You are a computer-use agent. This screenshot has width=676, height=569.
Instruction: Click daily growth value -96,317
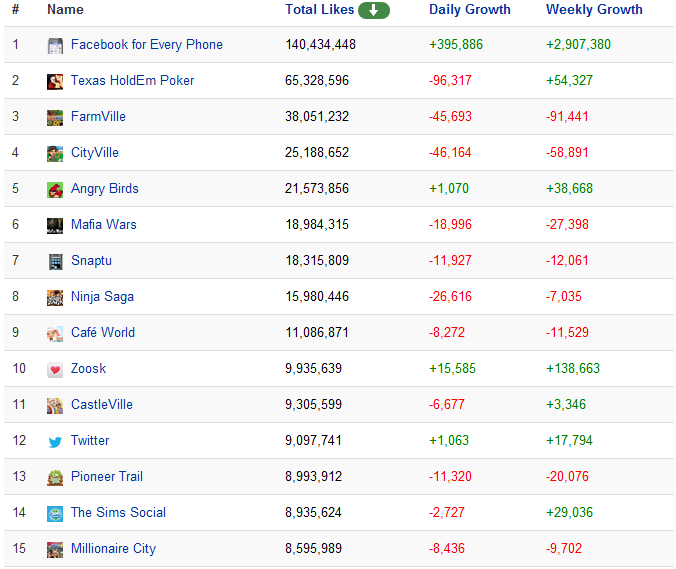click(x=450, y=81)
